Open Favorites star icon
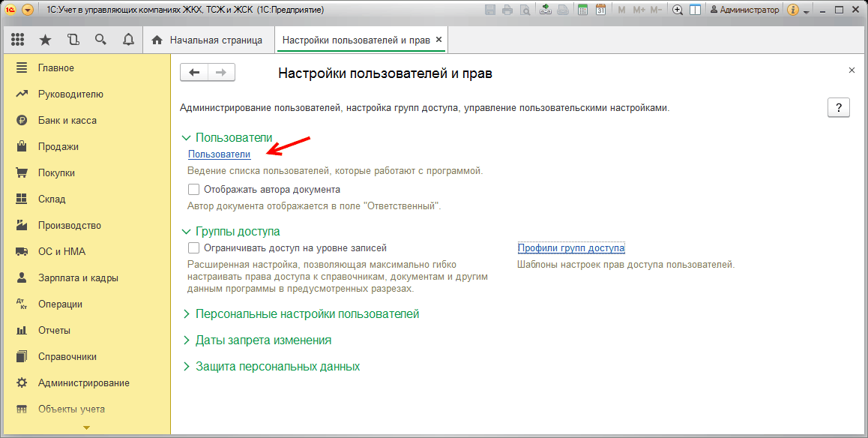This screenshot has height=438, width=868. tap(45, 40)
